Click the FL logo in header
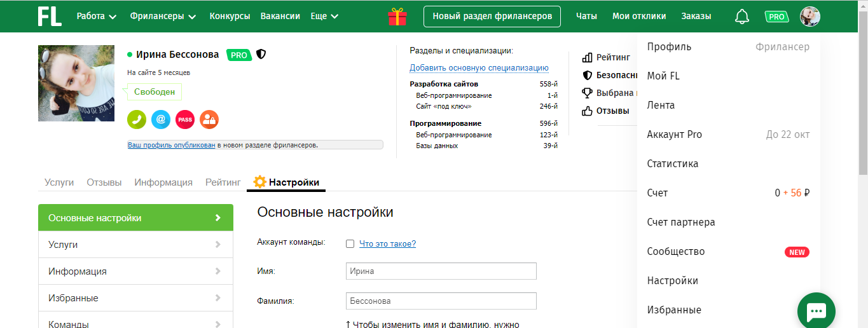Screen dimensions: 868x328 click(x=50, y=17)
